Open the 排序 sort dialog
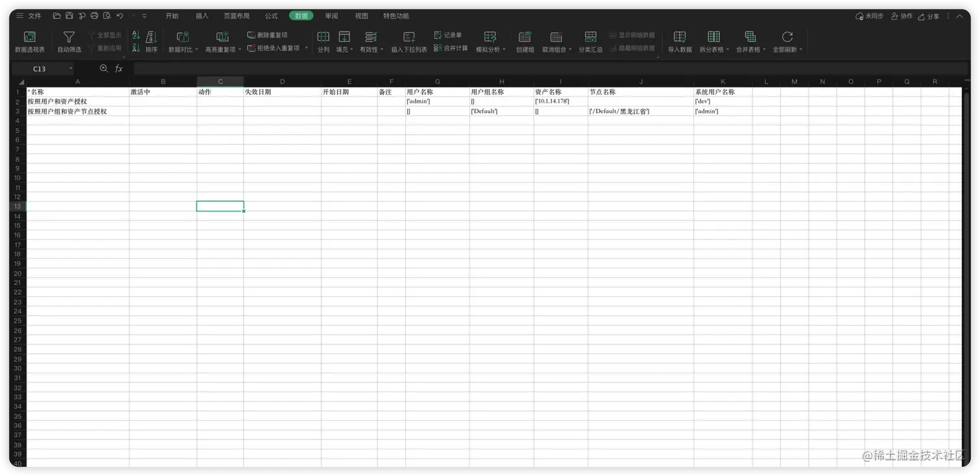Image resolution: width=980 pixels, height=476 pixels. point(151,42)
